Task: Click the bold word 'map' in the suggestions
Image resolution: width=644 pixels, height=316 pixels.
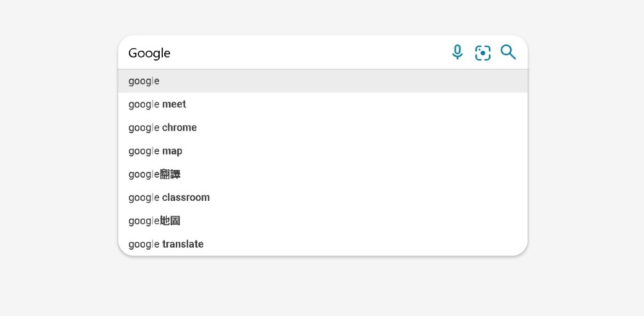Action: (x=172, y=151)
